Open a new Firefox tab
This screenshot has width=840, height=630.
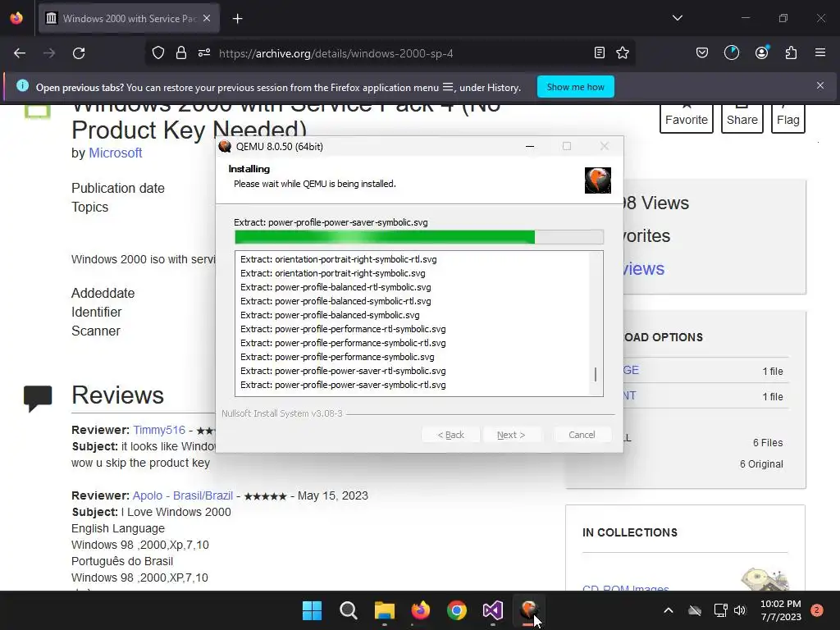[237, 19]
